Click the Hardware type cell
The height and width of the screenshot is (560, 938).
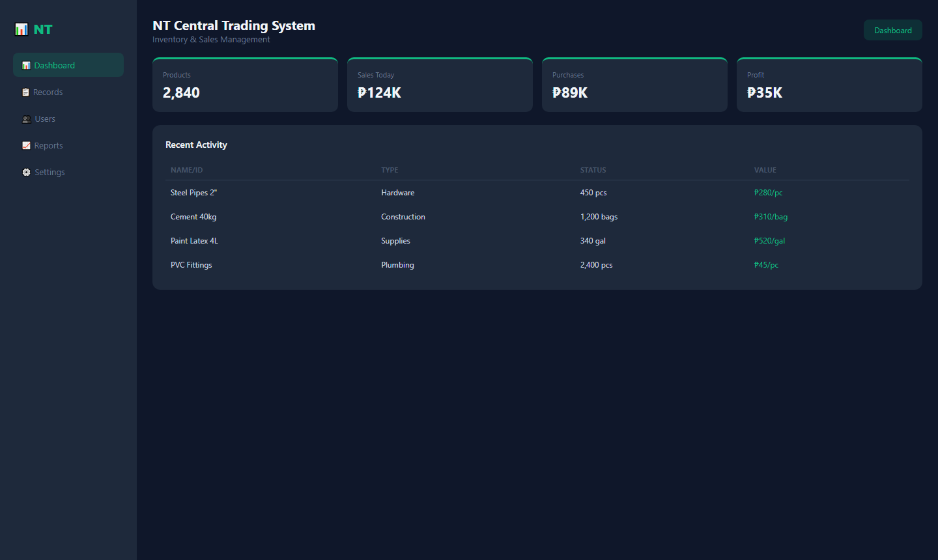click(x=398, y=193)
